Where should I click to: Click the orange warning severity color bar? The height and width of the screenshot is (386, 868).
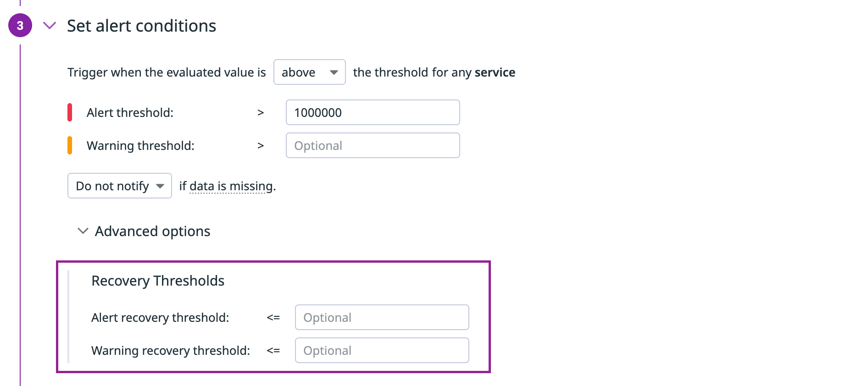click(70, 146)
